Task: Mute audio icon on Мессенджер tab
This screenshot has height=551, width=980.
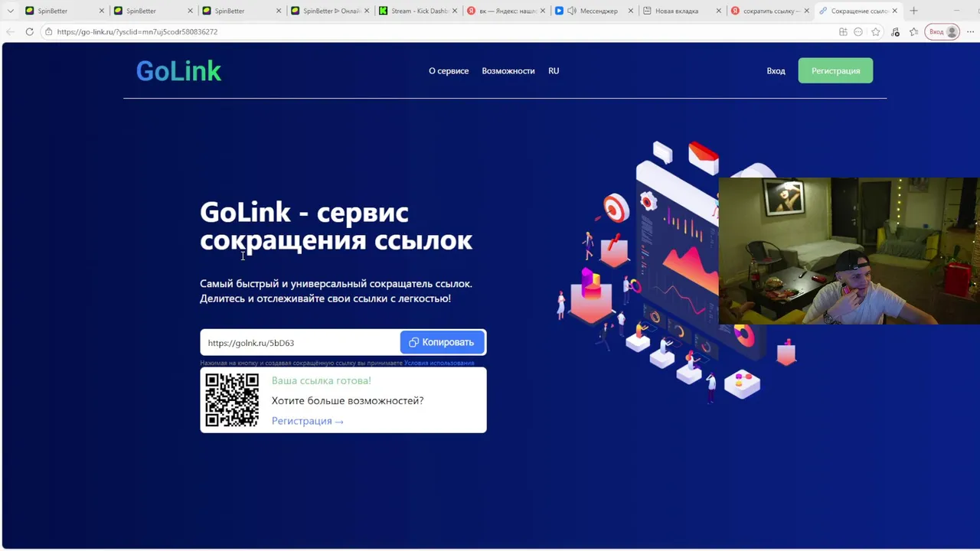Action: pyautogui.click(x=571, y=11)
